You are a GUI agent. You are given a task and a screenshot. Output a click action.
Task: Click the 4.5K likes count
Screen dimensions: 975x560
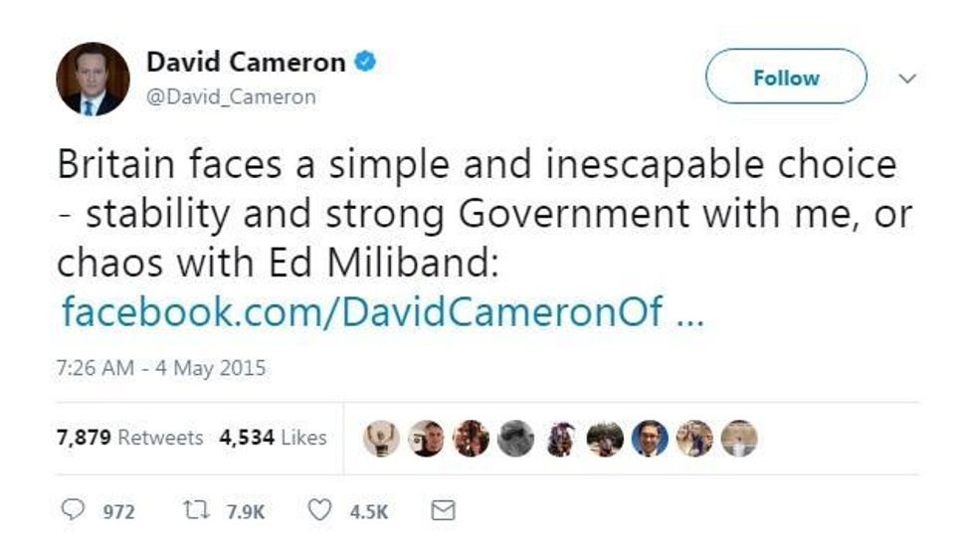tap(368, 512)
